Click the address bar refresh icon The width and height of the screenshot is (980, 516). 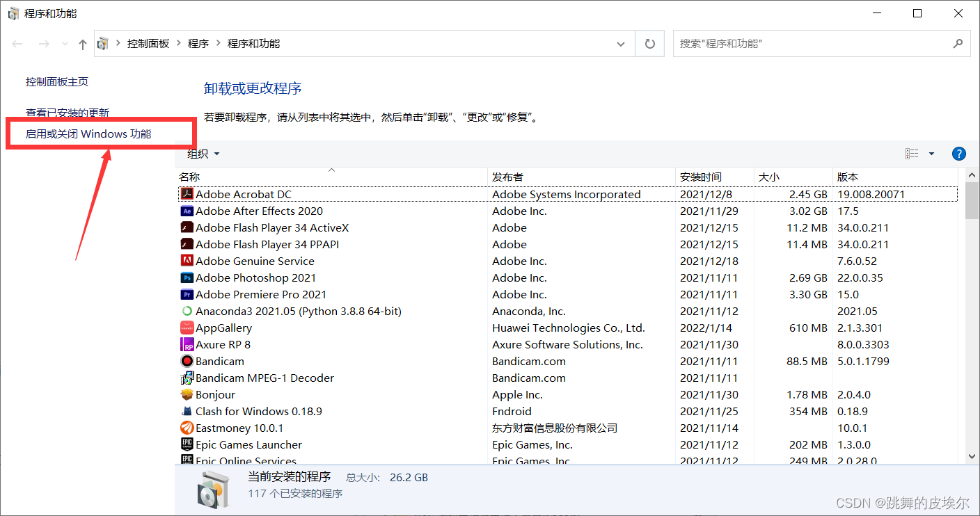(x=649, y=43)
